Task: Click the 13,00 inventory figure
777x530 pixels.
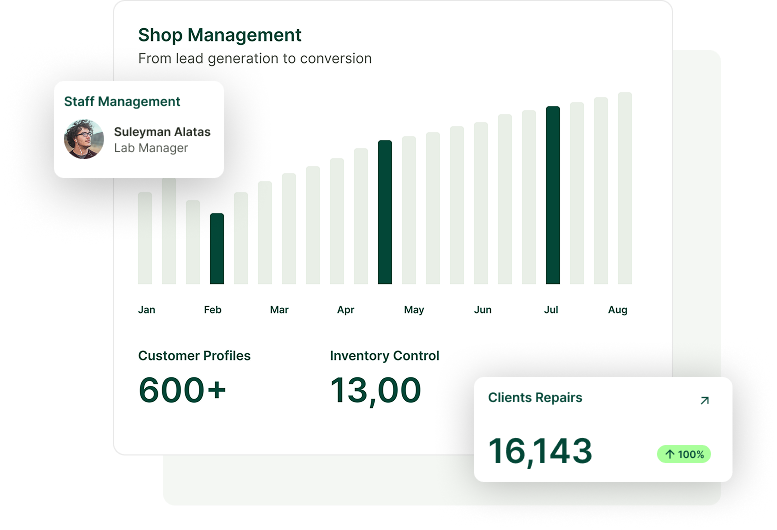Action: point(375,390)
